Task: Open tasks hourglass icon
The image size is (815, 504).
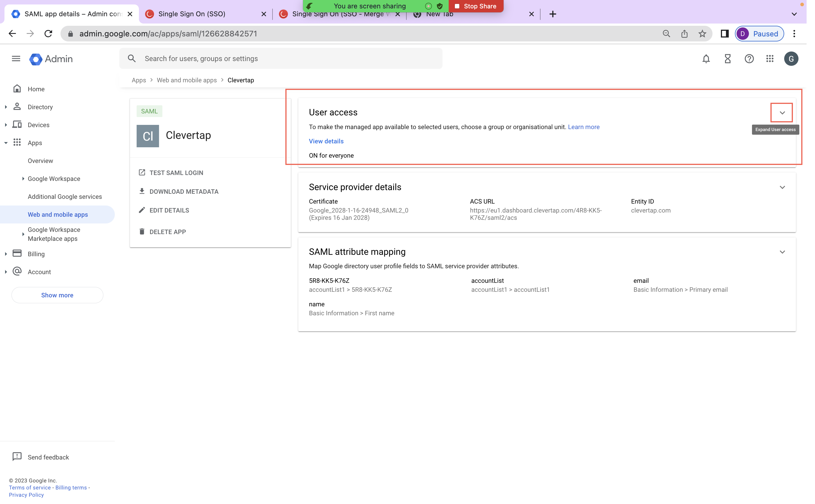Action: pos(727,59)
